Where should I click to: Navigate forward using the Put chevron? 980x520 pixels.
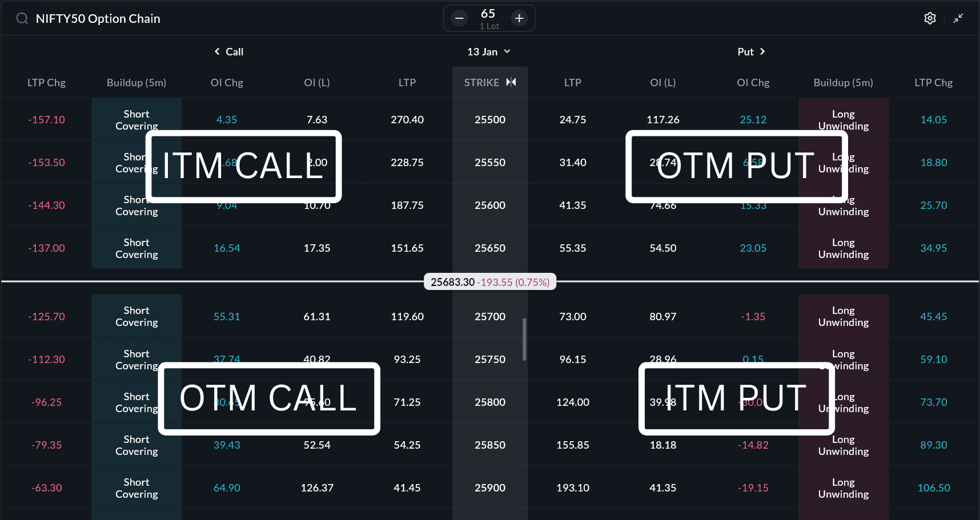[762, 51]
